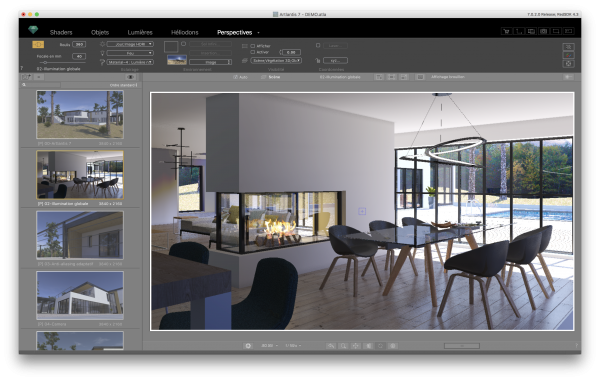Viewport: 600px width, 381px height.
Task: Click the camera render icon in top bar
Action: (543, 31)
